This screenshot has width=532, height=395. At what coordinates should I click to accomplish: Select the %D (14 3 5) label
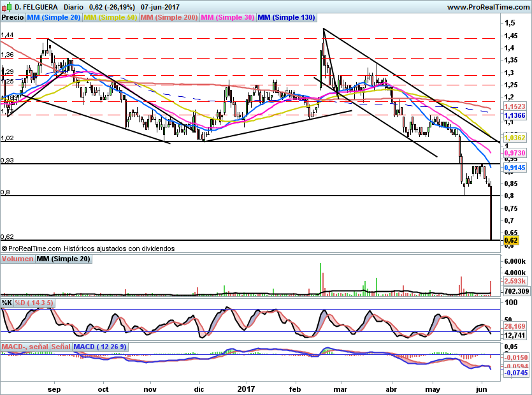tap(35, 303)
